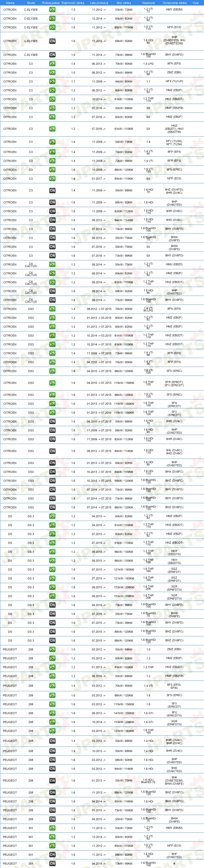Select the 'HMY (EB2M)' cell in C-Elysee row
Screen dimensions: 204x868
(174, 10)
